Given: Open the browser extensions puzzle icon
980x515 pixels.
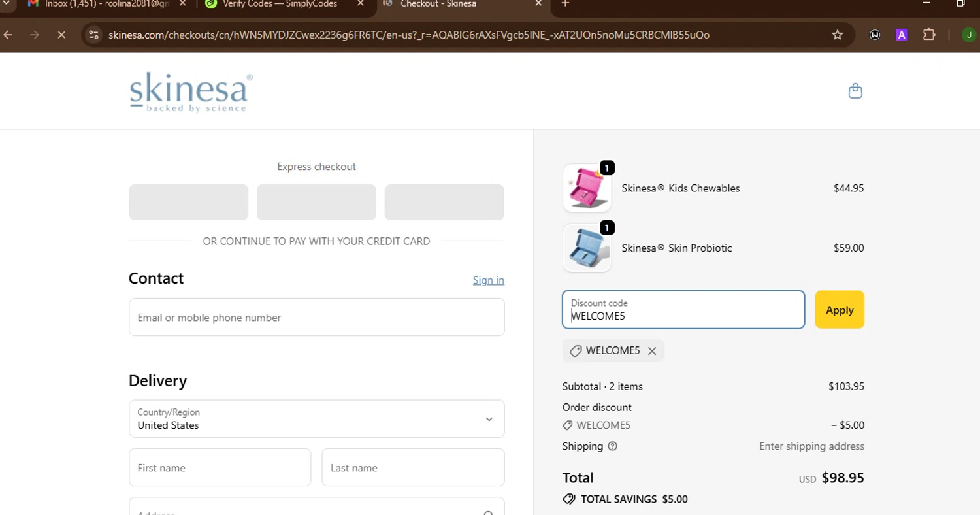Looking at the screenshot, I should [929, 35].
